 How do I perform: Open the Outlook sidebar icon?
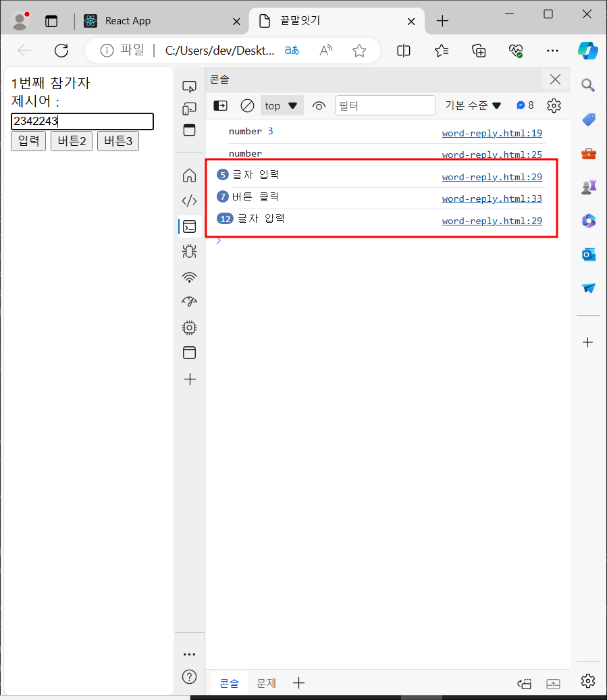point(588,254)
